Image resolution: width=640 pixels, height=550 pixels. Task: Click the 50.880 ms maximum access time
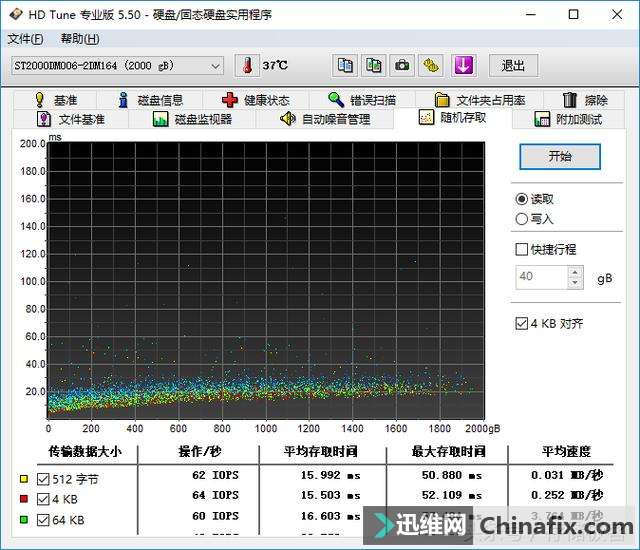click(x=452, y=475)
